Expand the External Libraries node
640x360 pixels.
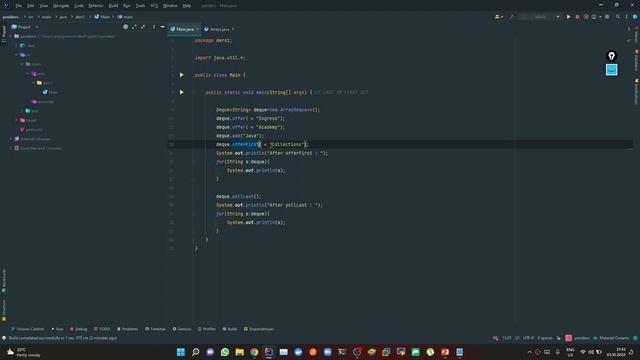pyautogui.click(x=11, y=139)
